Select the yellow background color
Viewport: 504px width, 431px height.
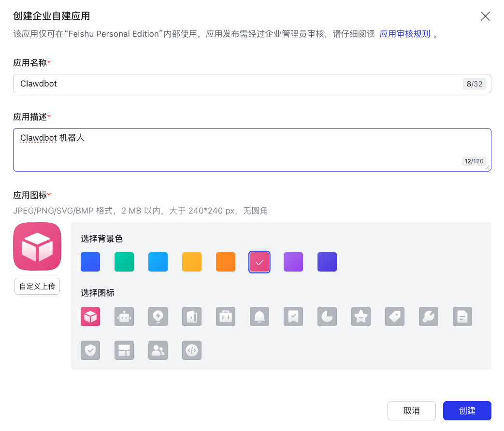192,262
